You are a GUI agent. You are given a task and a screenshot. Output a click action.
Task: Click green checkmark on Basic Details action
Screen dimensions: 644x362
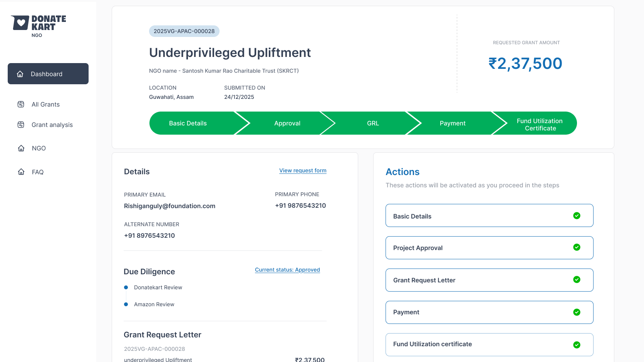point(577,215)
